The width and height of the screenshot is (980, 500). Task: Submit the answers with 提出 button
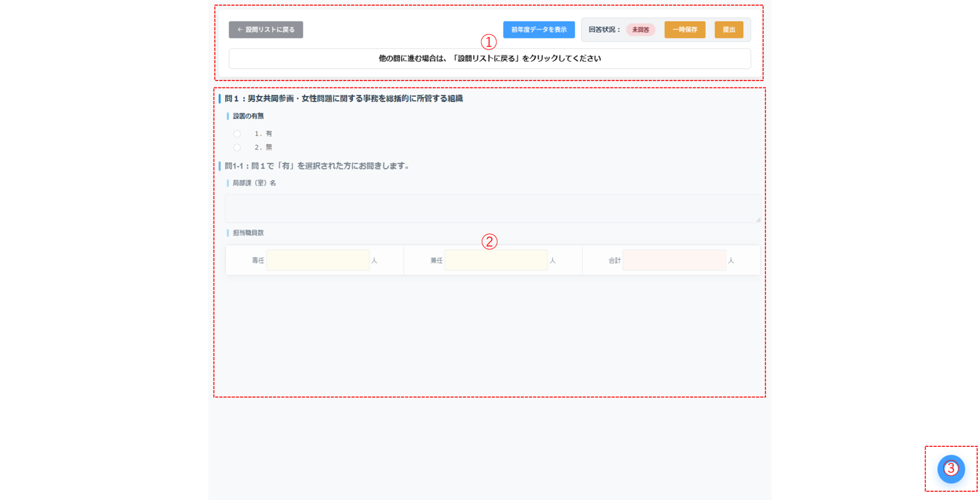click(x=729, y=30)
